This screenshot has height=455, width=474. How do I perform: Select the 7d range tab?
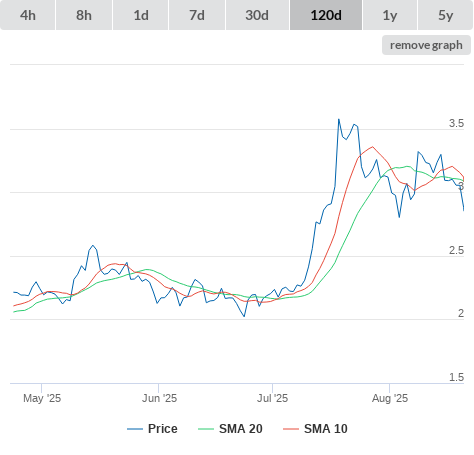(197, 15)
